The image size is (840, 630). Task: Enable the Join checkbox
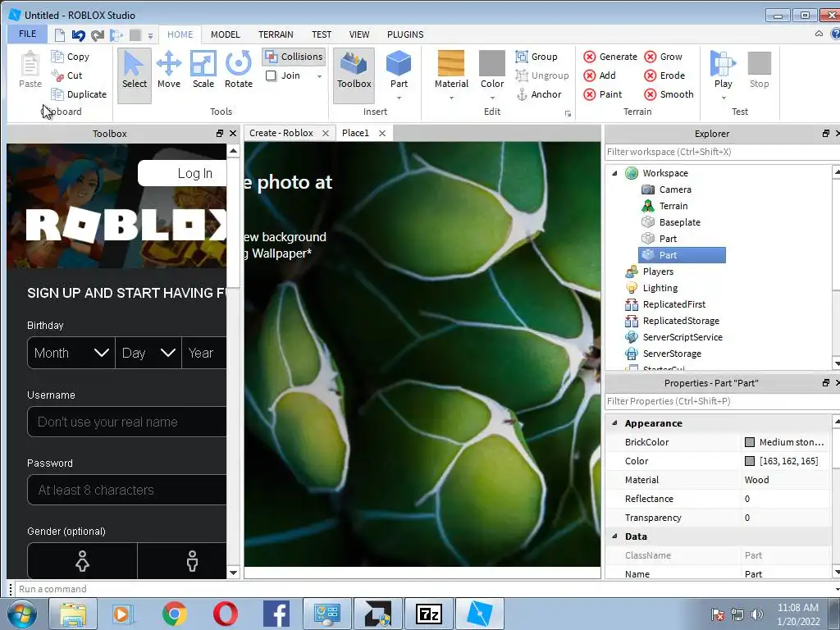pyautogui.click(x=271, y=75)
